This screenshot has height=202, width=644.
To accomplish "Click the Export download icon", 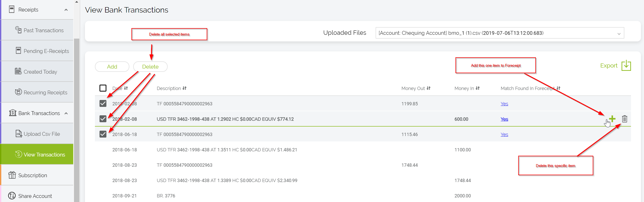I will pyautogui.click(x=626, y=65).
